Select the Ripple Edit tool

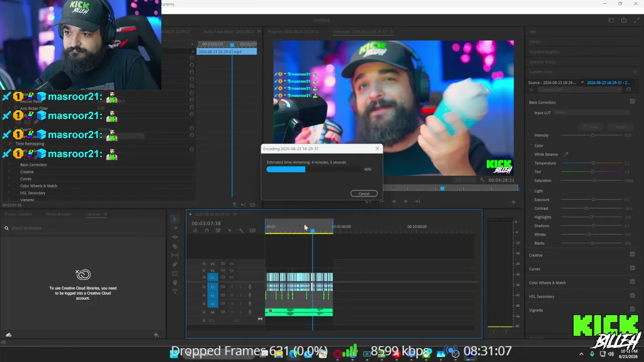(x=175, y=237)
